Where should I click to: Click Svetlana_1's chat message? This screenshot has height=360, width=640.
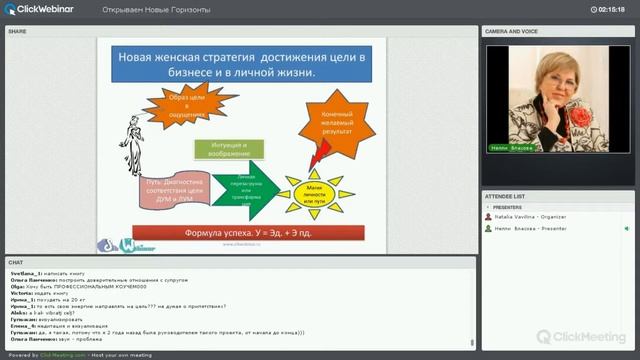point(47,273)
